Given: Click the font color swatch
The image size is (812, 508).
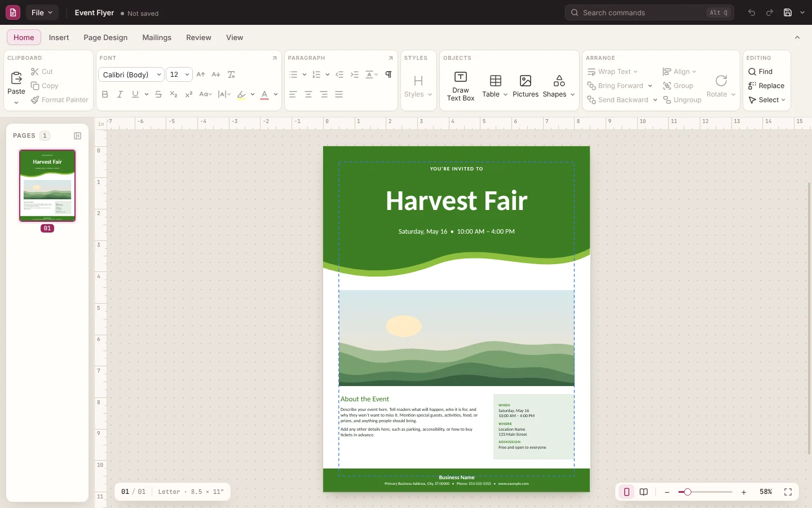Looking at the screenshot, I should (x=264, y=94).
